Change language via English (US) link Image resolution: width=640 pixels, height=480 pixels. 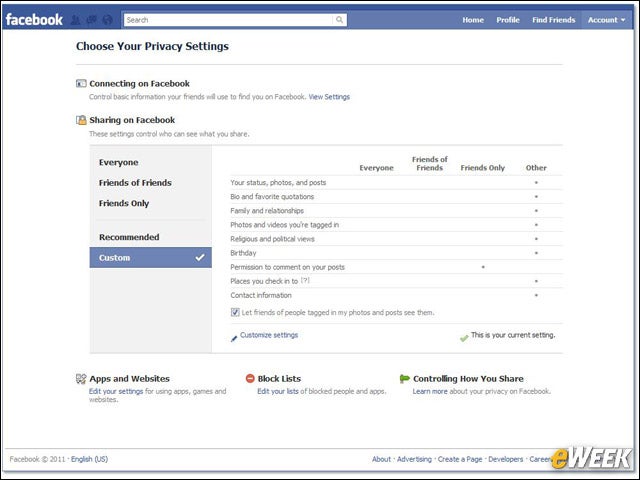coord(89,459)
